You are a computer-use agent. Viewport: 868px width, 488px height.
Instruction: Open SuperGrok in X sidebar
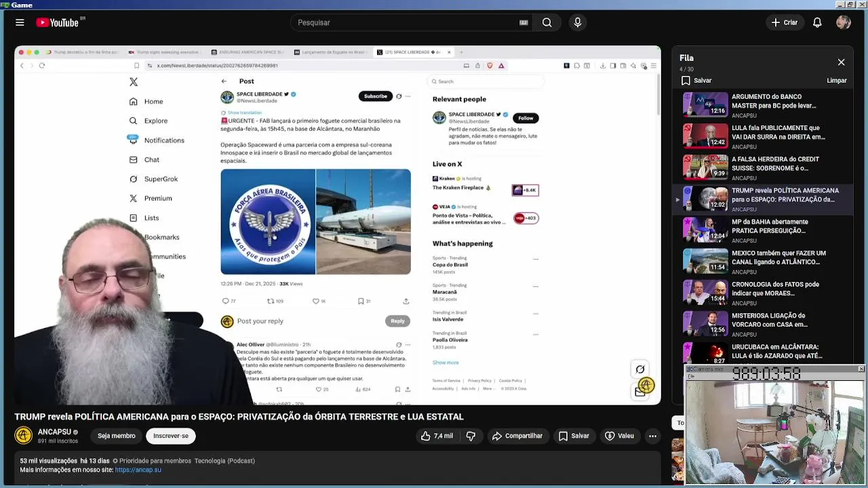tap(153, 179)
